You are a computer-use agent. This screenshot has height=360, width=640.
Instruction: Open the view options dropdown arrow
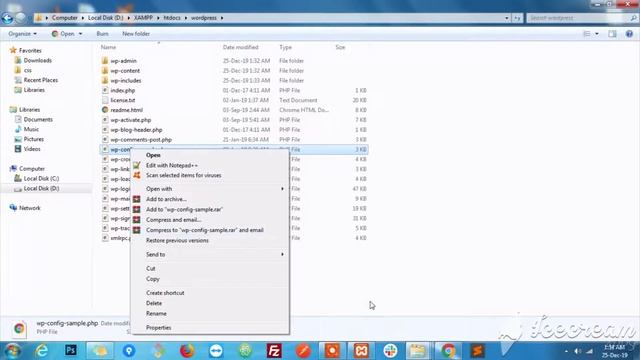[597, 34]
